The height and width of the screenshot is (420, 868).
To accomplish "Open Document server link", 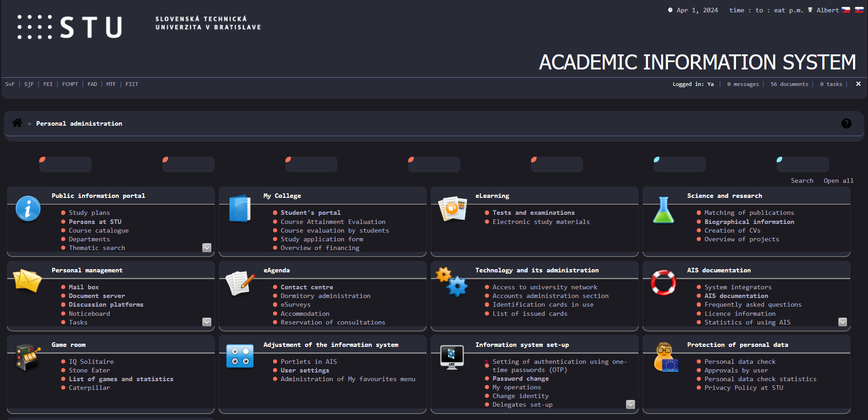I will click(x=97, y=296).
